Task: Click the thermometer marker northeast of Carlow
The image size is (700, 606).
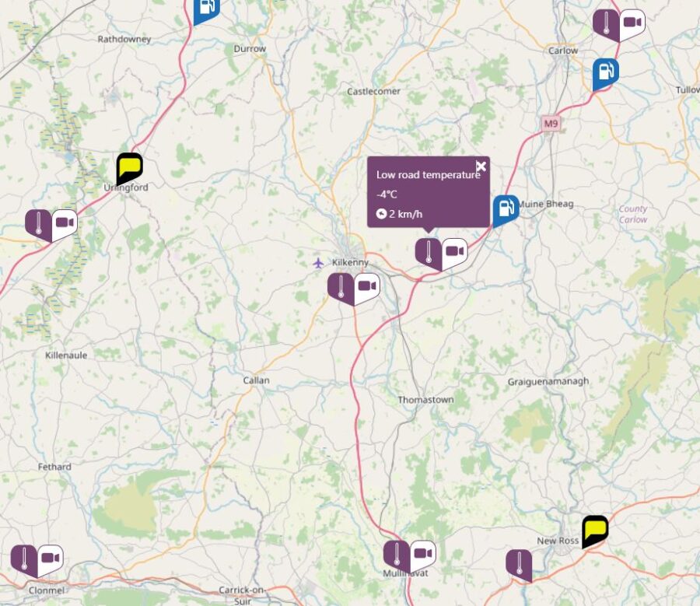Action: tap(606, 25)
